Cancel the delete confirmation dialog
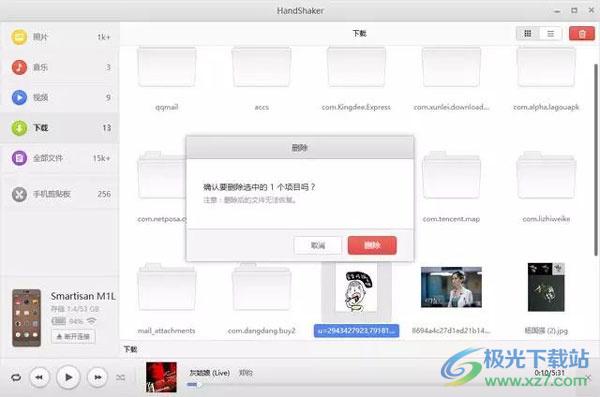Screen dimensions: 600x397 318,245
